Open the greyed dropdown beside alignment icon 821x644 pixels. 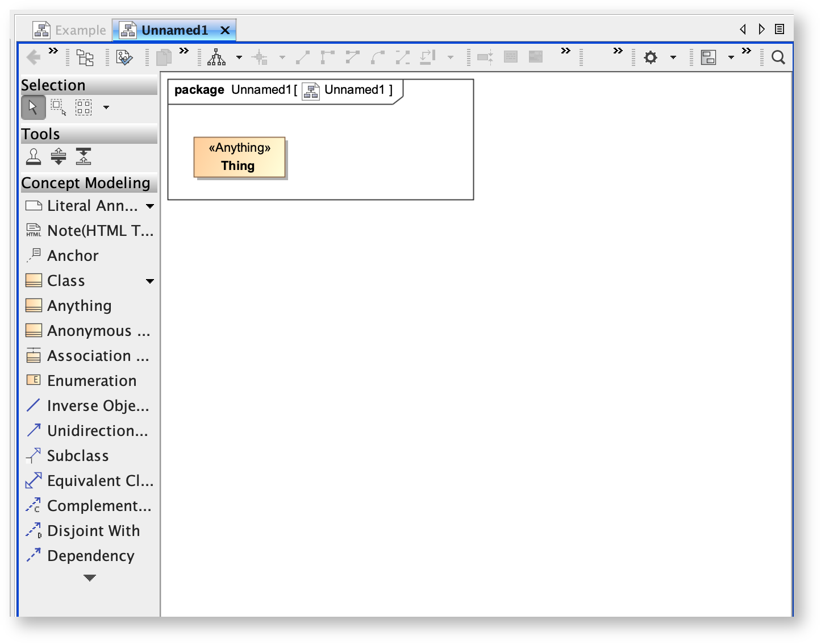(282, 57)
